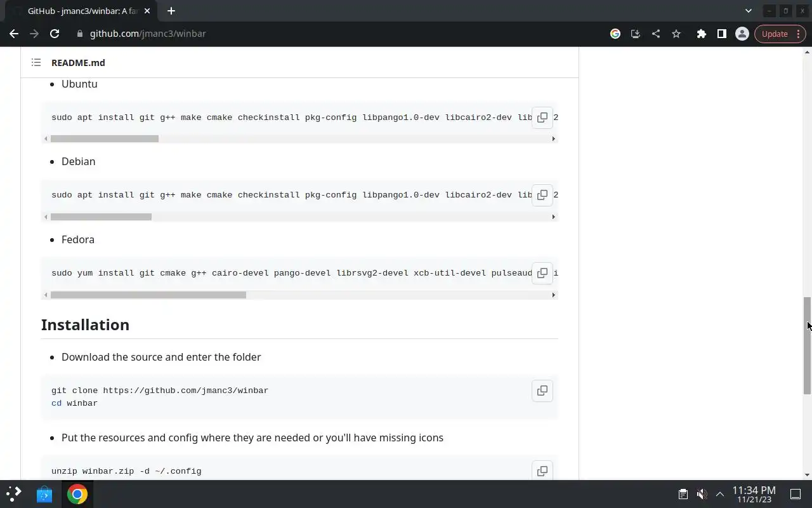Bookmark this page with star icon
Viewport: 812px width, 508px height.
point(676,34)
